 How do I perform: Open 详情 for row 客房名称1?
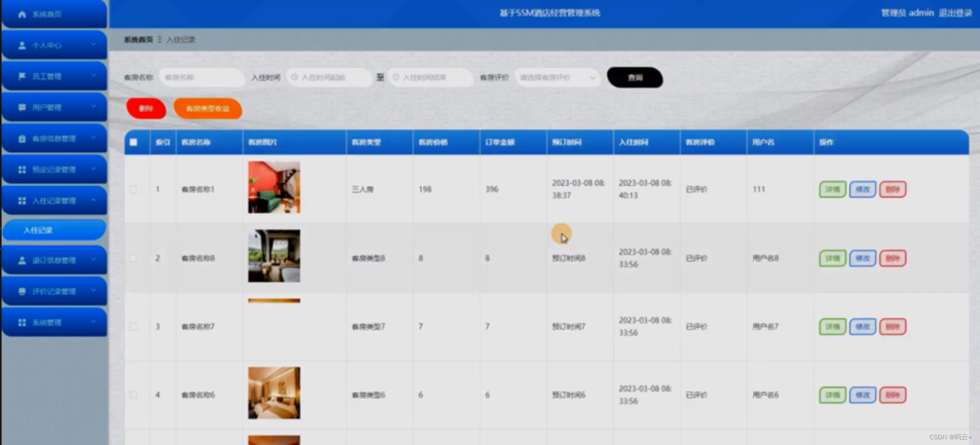coord(832,189)
